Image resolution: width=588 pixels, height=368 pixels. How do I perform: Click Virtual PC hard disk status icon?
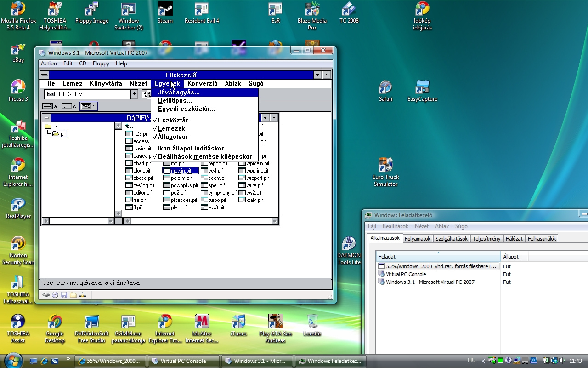point(46,295)
